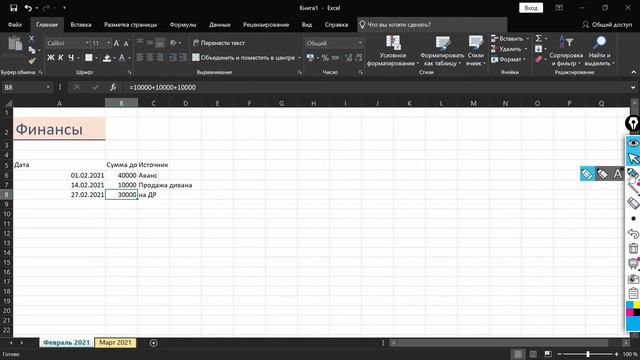Toggle italic К formatting
Screen dimensions: 640x360
tap(61, 58)
